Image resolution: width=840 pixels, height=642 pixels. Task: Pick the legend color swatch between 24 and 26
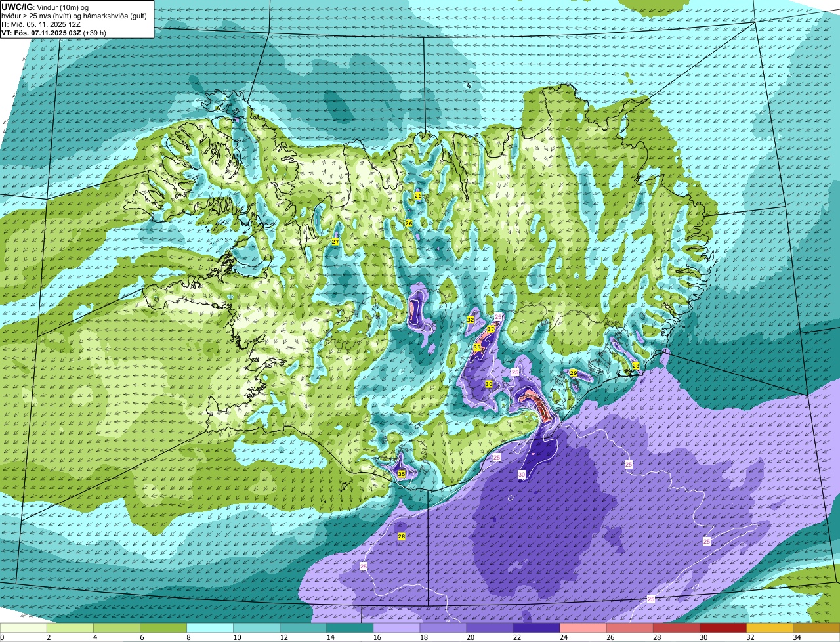(x=583, y=628)
